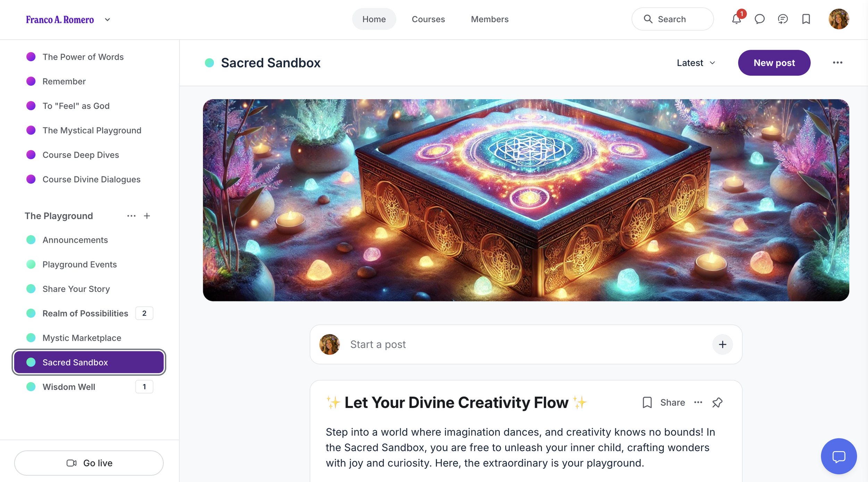868x482 pixels.
Task: Expand the Franco A. Romero community switcher
Action: [x=107, y=20]
